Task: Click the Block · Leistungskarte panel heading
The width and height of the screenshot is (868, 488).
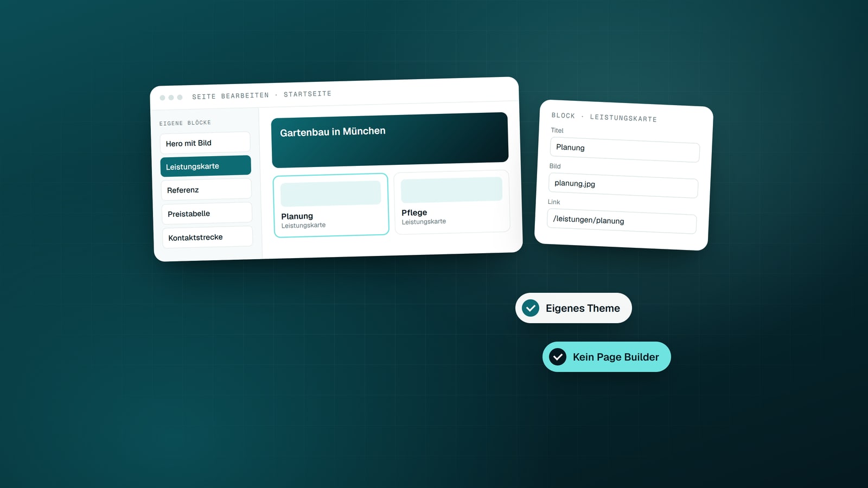Action: tap(604, 117)
